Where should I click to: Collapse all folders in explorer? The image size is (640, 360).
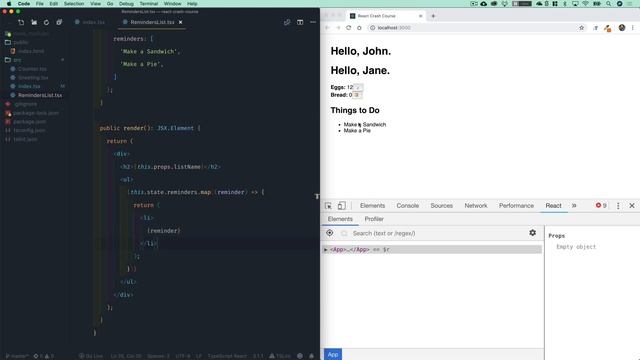click(x=59, y=22)
